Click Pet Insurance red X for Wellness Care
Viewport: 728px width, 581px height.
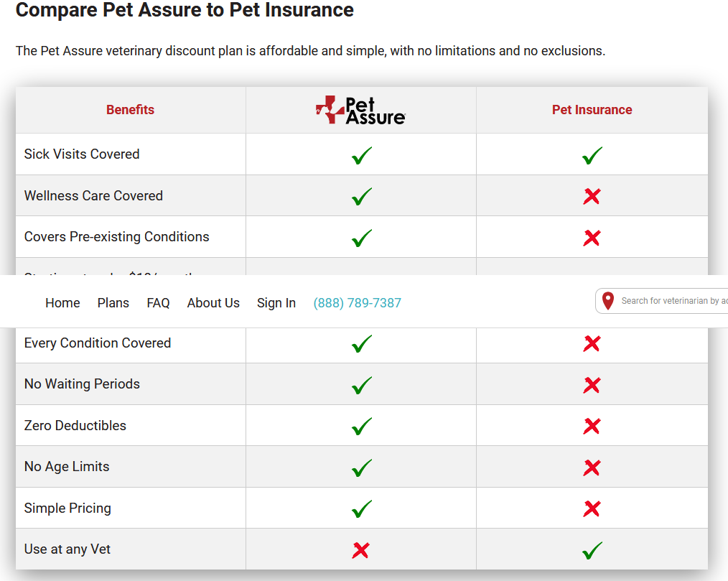point(592,196)
